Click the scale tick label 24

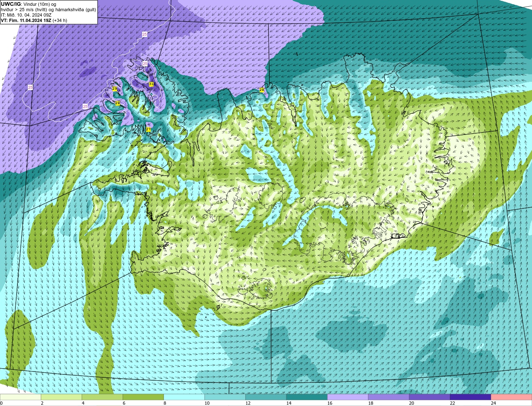click(493, 403)
